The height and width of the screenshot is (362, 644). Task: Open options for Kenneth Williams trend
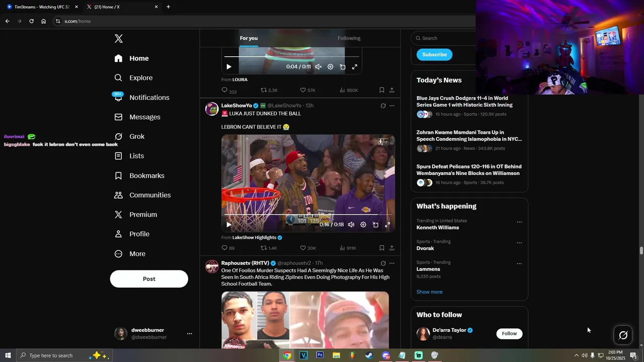(519, 222)
